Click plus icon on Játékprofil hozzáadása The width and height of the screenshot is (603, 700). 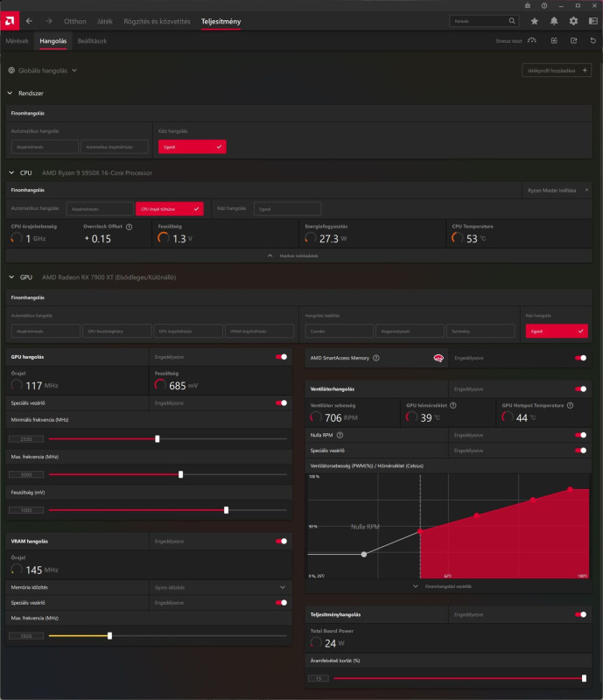585,70
